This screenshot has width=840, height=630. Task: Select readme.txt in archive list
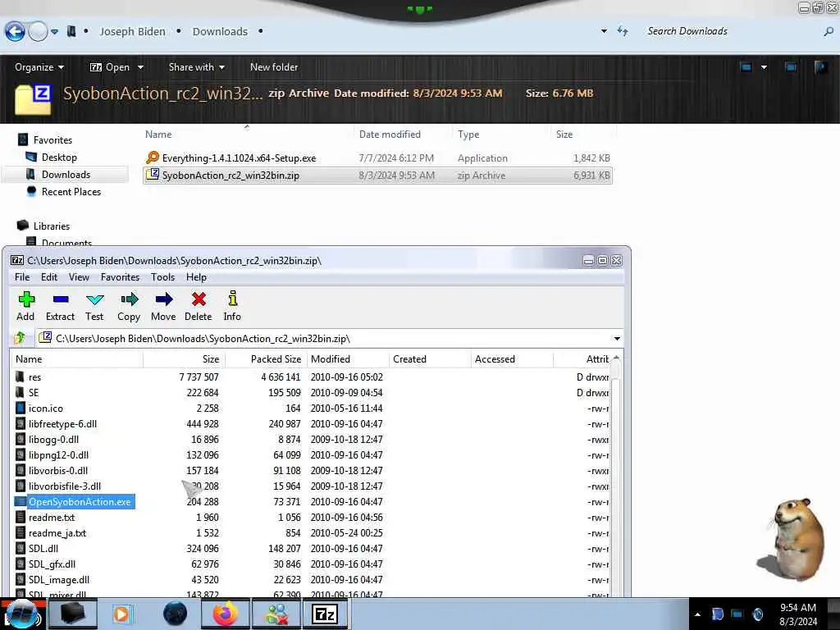[52, 518]
